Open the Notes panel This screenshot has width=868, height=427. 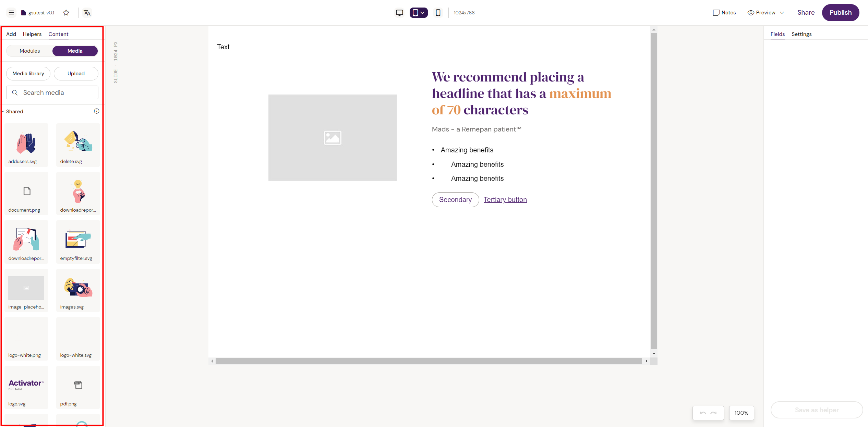click(x=724, y=13)
